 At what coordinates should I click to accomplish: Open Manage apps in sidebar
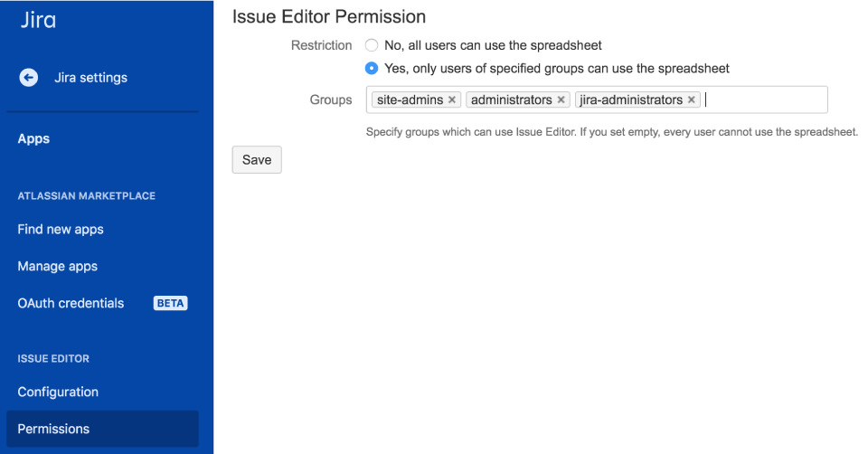[x=58, y=266]
